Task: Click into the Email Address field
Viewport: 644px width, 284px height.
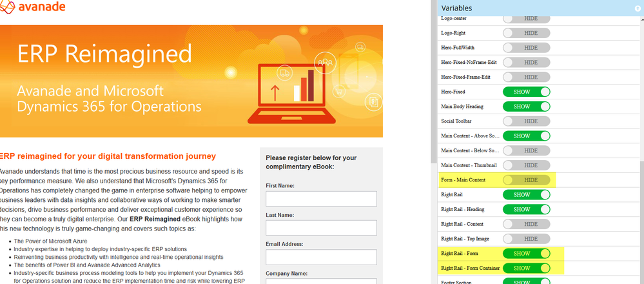Action: coord(321,257)
